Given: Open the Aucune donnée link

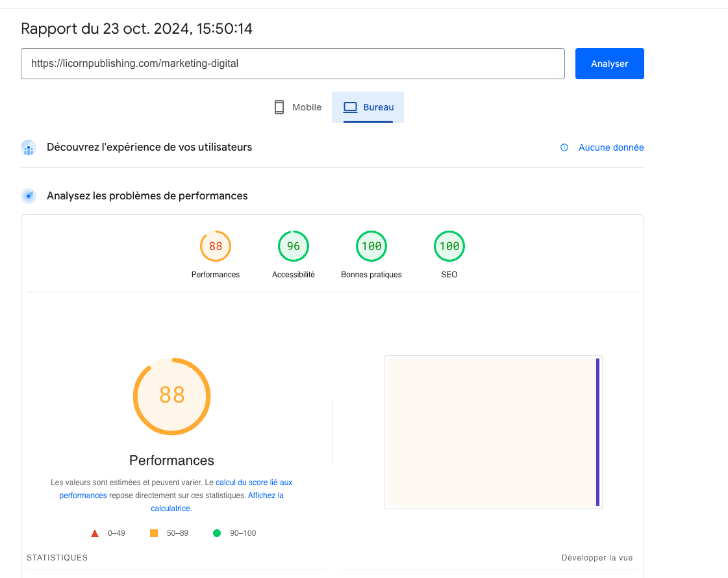Looking at the screenshot, I should pos(611,147).
